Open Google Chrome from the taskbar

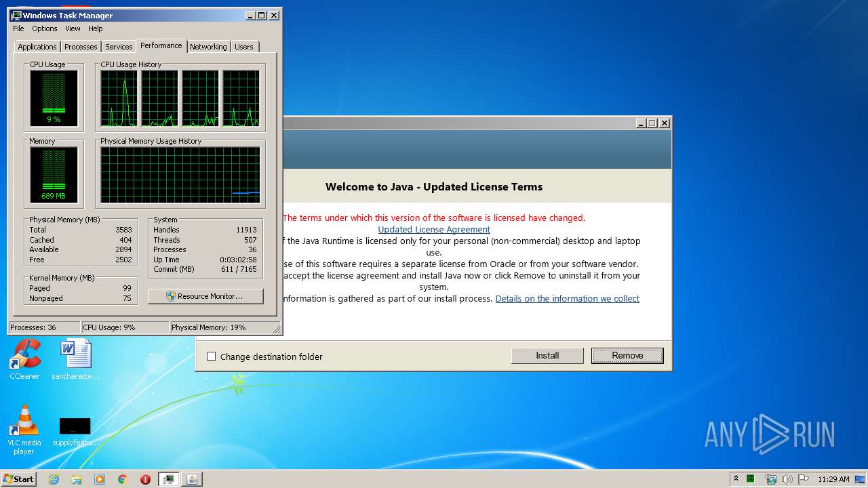tap(123, 479)
